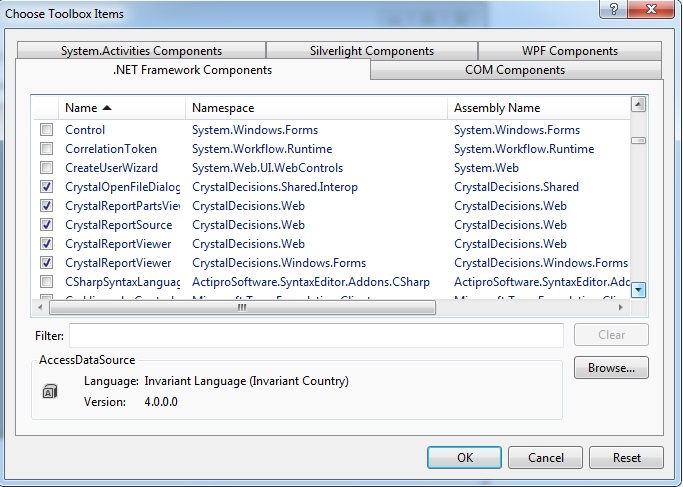
Task: Open the COM Components tab
Action: pos(515,70)
